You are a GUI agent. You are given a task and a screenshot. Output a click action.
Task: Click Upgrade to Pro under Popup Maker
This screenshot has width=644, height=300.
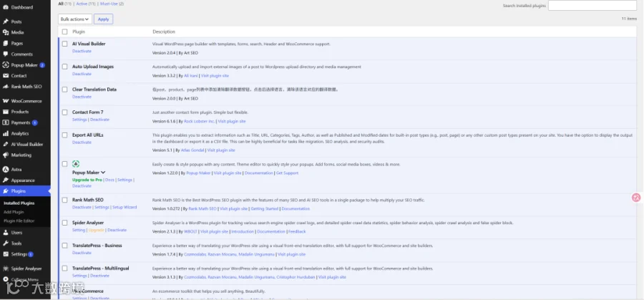87,180
